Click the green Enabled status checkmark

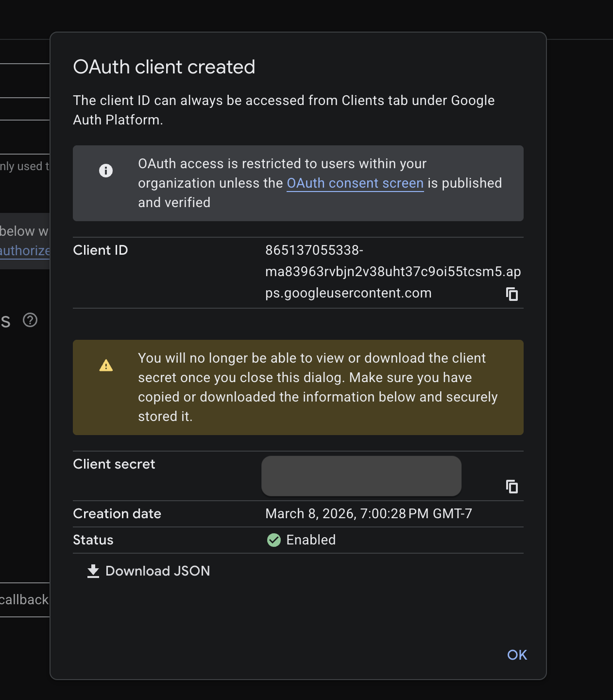[x=274, y=540]
